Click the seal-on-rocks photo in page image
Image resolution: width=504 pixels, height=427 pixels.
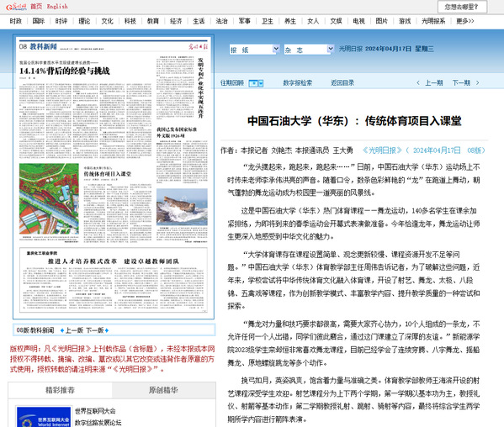click(182, 207)
